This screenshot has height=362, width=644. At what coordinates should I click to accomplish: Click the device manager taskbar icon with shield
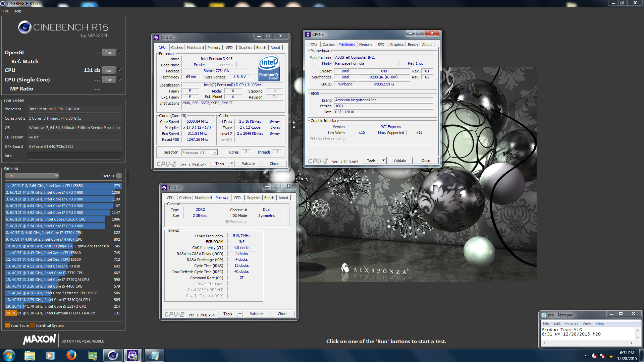92,355
